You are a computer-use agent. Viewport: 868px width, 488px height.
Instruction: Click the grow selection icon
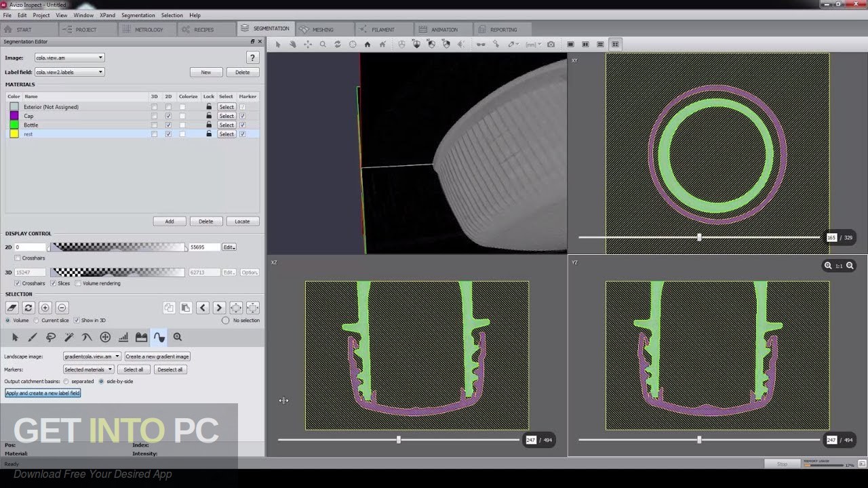point(236,308)
